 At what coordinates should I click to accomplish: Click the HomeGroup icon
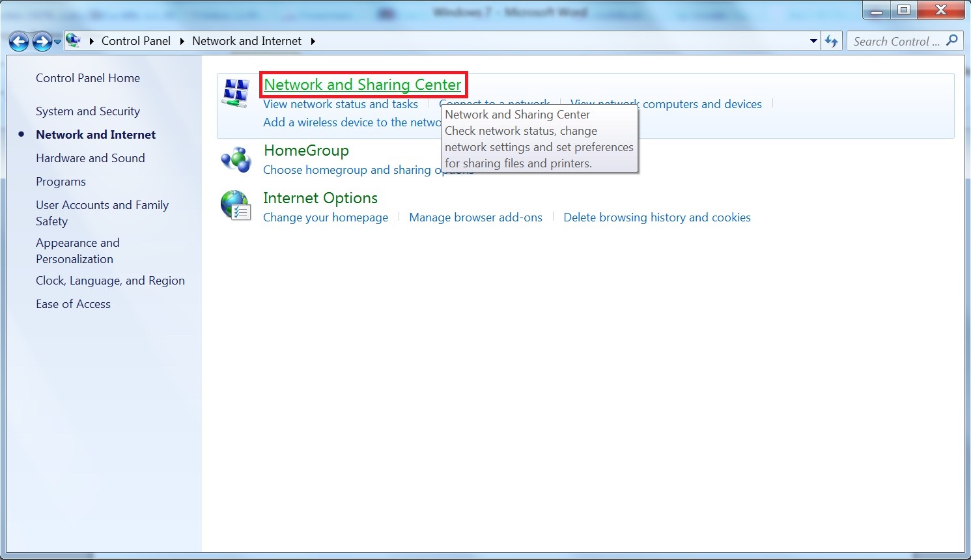click(x=235, y=159)
